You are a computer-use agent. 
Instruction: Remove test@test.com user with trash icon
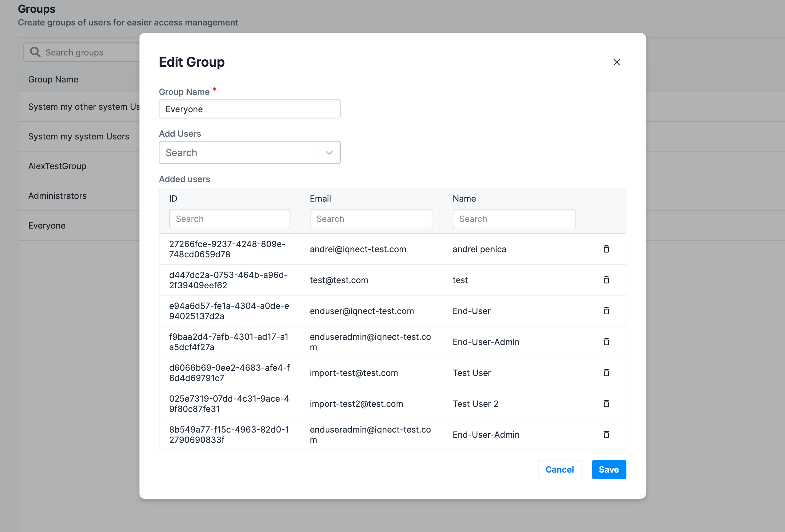coord(606,280)
